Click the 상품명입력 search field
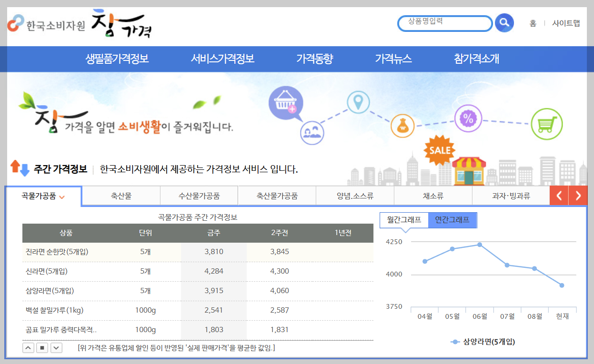 click(445, 23)
